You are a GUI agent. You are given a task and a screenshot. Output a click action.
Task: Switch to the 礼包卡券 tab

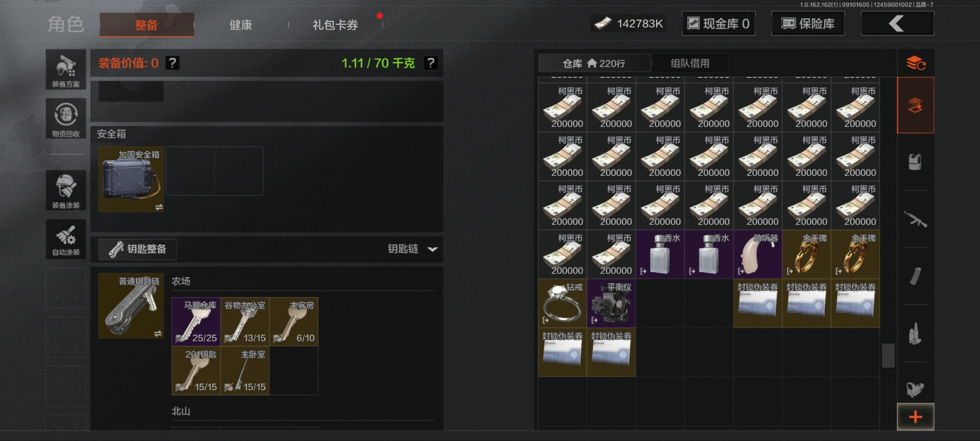coord(335,25)
